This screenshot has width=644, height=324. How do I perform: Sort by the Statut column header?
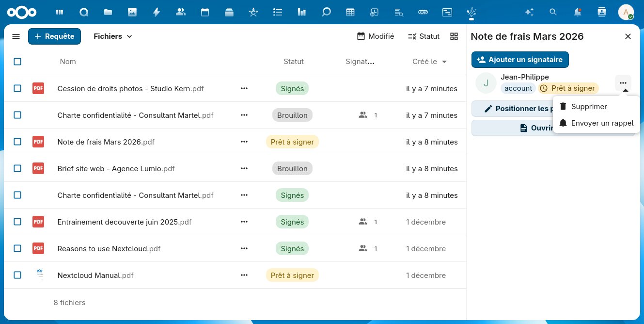(x=294, y=62)
